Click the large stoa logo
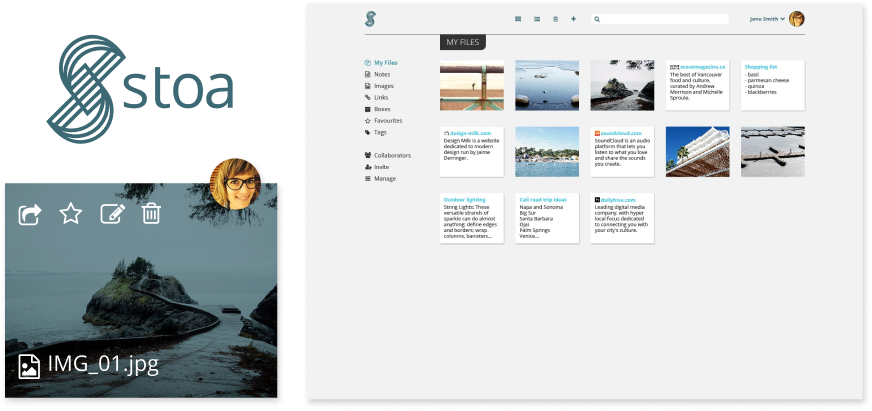 pos(140,90)
